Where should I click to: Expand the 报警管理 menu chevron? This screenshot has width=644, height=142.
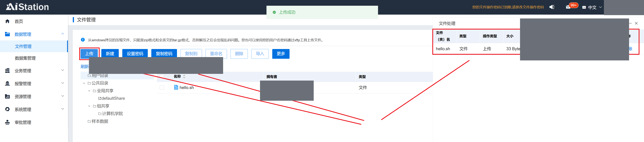click(x=63, y=83)
